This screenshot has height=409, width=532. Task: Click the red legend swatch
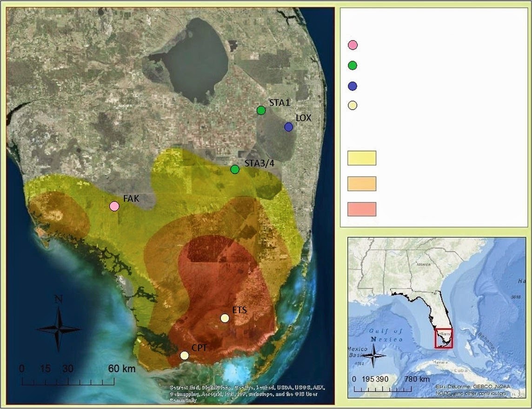362,209
